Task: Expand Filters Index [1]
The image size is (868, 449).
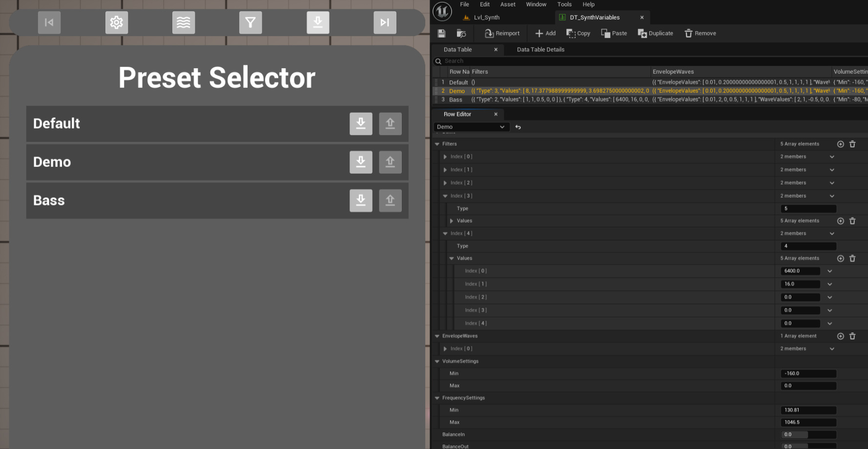Action: coord(445,170)
